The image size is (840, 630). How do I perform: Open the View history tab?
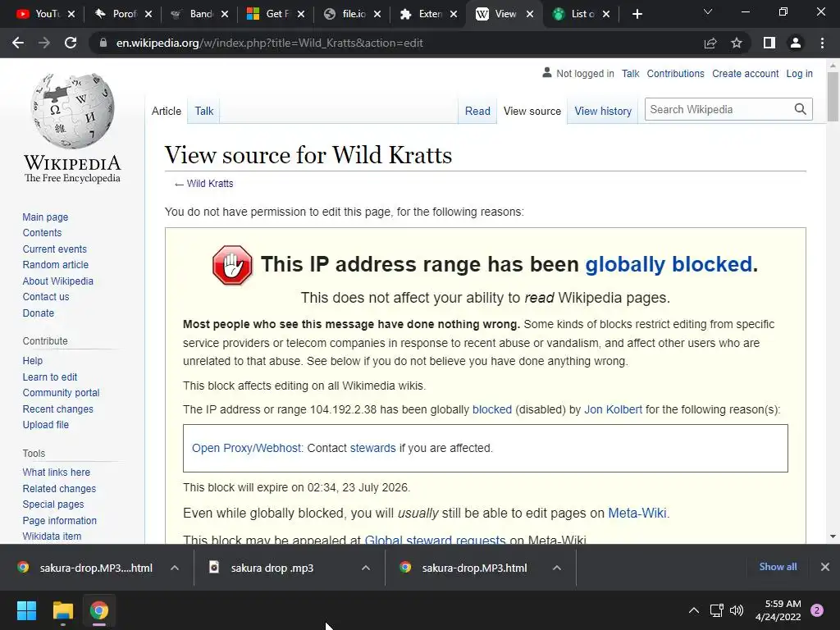coord(603,111)
